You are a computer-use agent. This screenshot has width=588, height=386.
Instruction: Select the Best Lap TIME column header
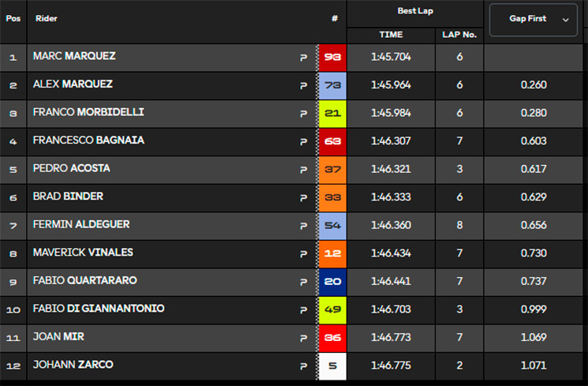pyautogui.click(x=391, y=35)
